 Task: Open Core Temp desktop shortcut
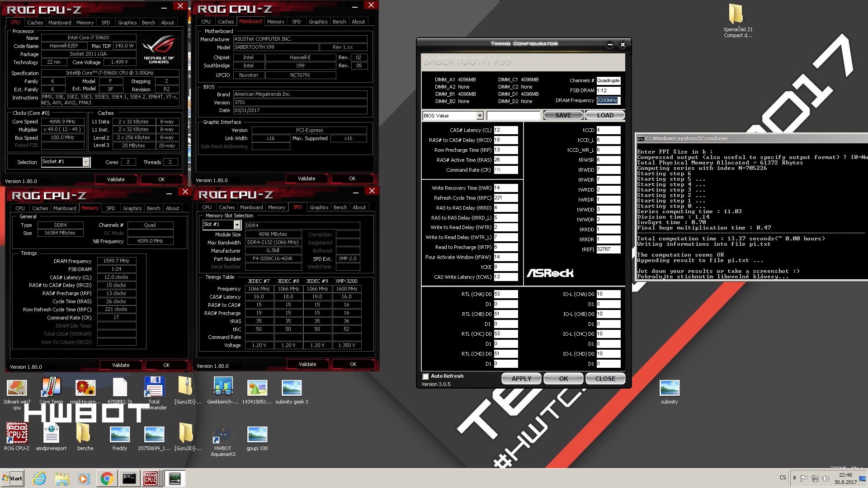(51, 391)
